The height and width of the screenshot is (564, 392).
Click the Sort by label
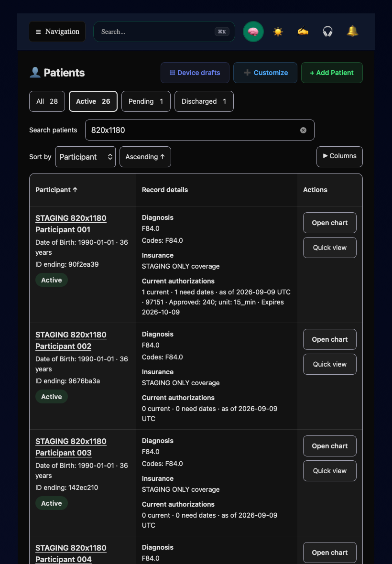40,157
